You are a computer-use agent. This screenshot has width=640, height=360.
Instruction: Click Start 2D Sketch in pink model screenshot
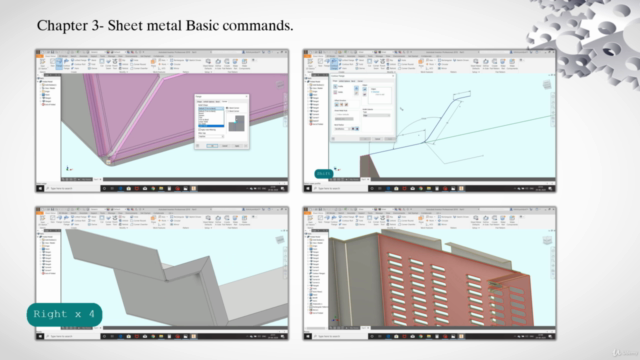tap(42, 63)
